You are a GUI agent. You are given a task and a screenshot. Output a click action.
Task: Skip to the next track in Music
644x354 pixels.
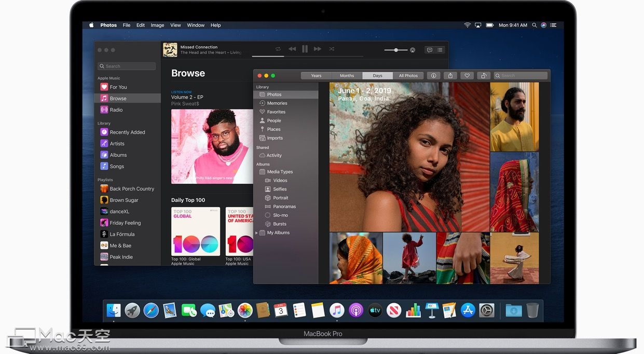tap(318, 49)
